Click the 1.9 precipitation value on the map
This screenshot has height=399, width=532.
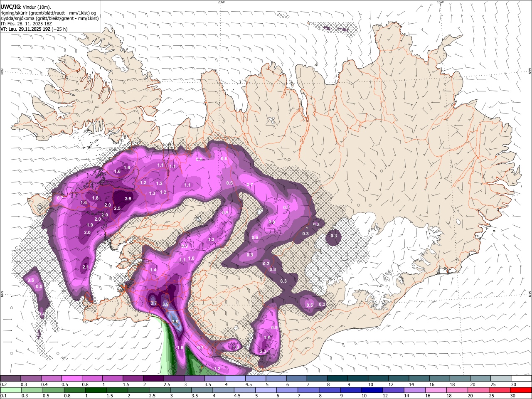click(90, 225)
